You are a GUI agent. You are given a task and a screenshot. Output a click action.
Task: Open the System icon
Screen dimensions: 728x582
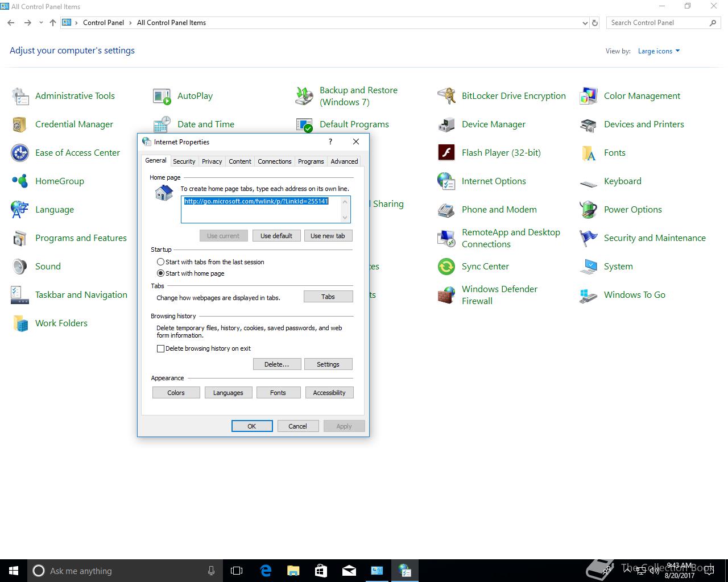tap(589, 267)
